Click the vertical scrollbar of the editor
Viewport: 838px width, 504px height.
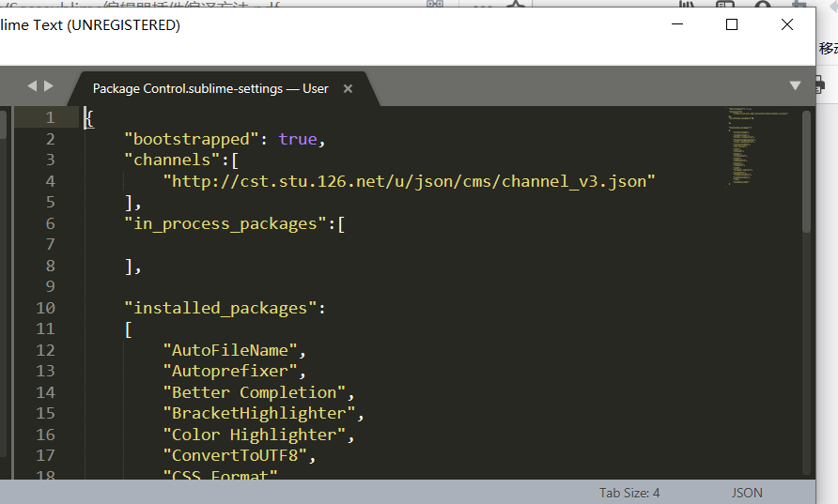click(x=806, y=171)
